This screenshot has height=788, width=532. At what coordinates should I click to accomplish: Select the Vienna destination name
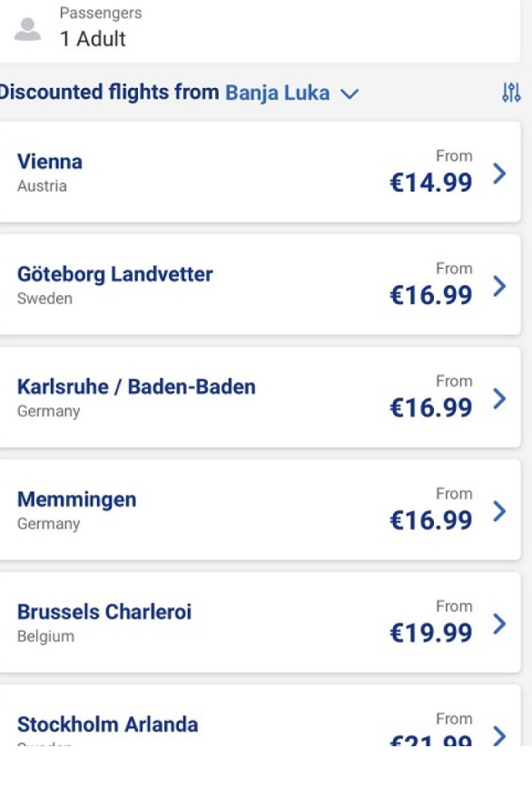click(x=50, y=162)
